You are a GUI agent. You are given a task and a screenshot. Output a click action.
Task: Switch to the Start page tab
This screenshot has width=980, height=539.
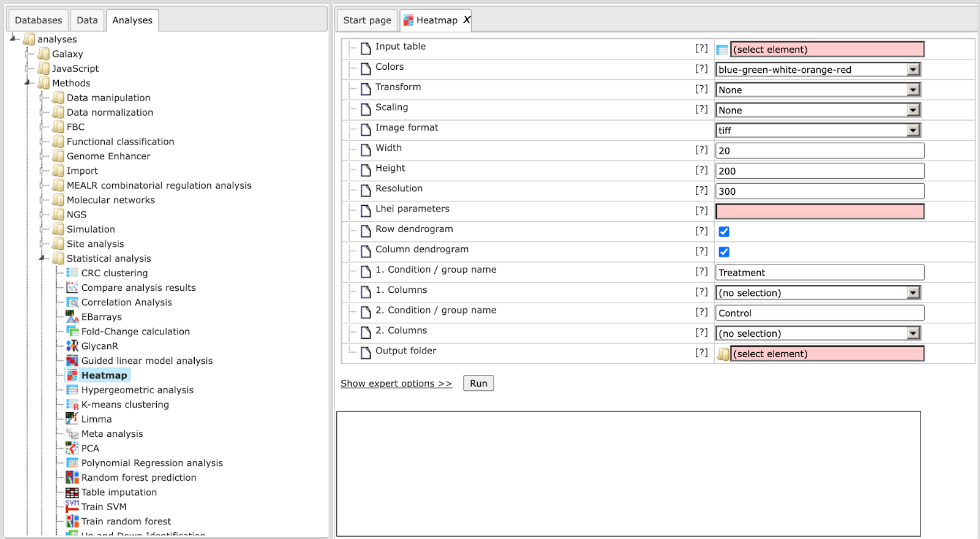coord(367,20)
